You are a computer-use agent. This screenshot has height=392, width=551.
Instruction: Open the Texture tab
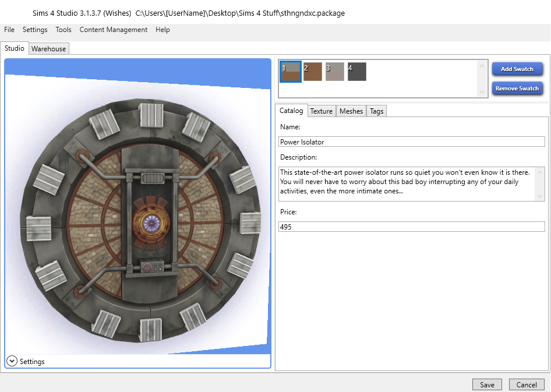322,111
